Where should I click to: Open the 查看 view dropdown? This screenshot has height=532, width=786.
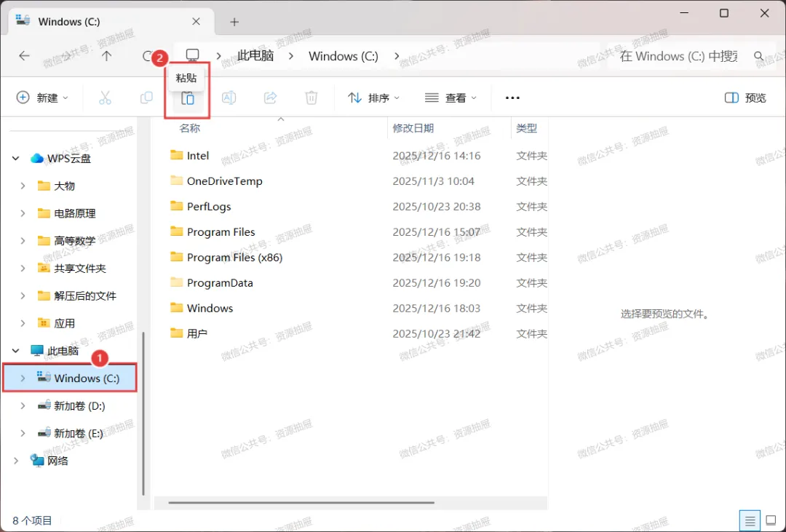point(450,98)
